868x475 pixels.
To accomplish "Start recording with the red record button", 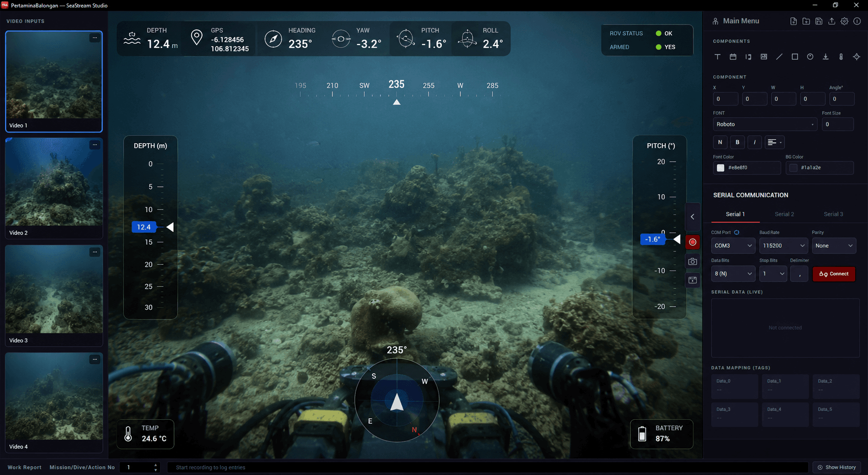I will coord(692,242).
